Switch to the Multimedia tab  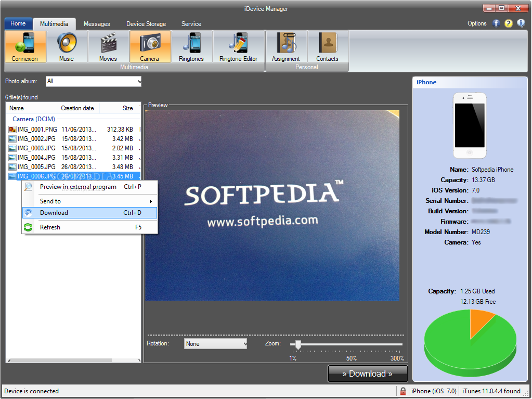[54, 24]
